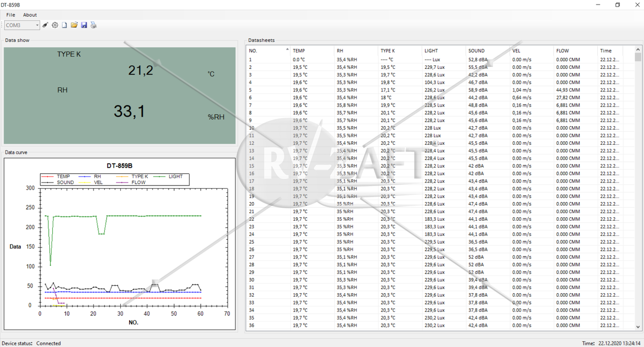
Task: Click the chart's Data y-axis label
Action: click(x=15, y=246)
